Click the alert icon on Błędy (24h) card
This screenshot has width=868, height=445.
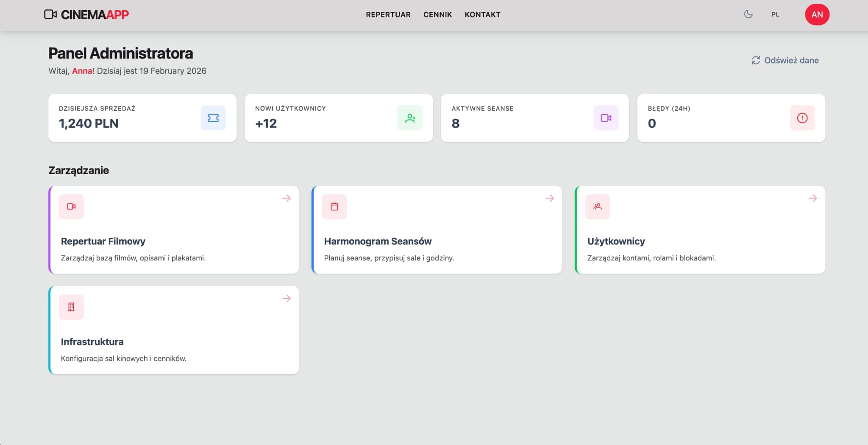coord(802,118)
